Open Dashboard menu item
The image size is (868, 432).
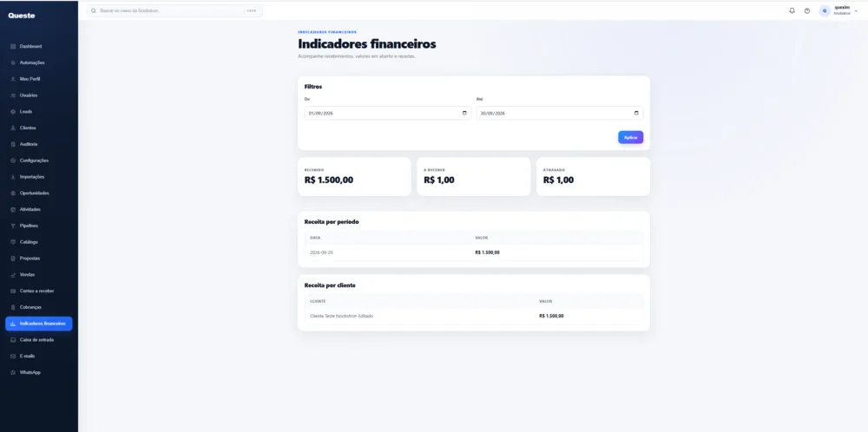coord(39,47)
